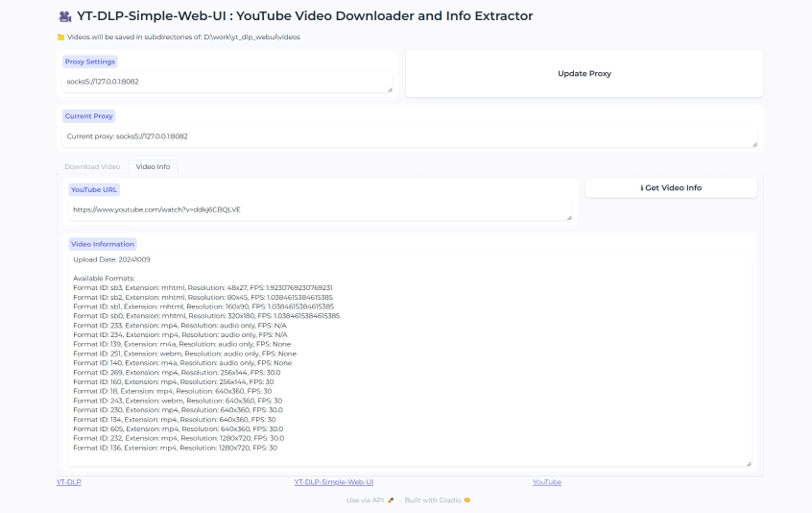
Task: Click the camera icon in the title
Action: pyautogui.click(x=64, y=16)
